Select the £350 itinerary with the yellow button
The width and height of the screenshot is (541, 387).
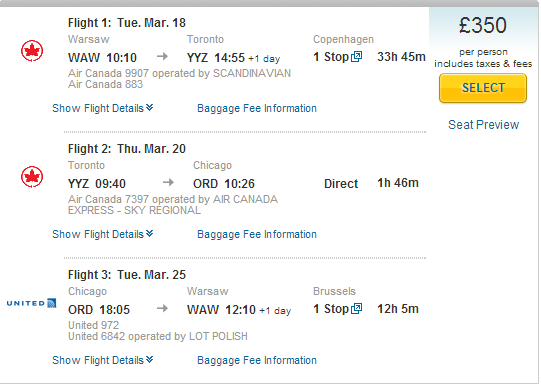(x=483, y=88)
